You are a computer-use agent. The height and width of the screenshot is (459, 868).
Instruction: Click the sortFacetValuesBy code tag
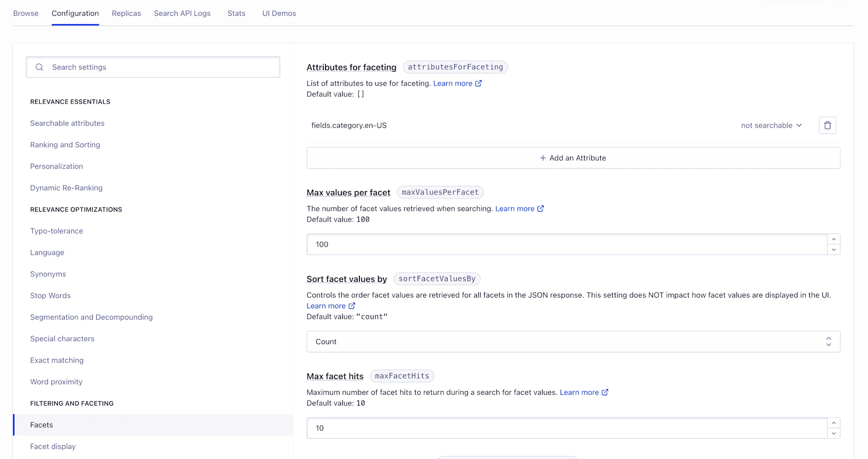tap(437, 279)
